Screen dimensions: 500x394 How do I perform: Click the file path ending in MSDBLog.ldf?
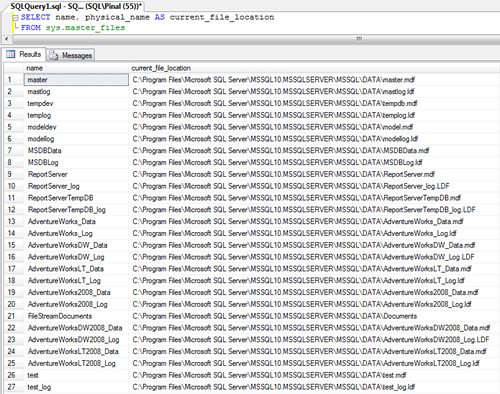tap(277, 163)
